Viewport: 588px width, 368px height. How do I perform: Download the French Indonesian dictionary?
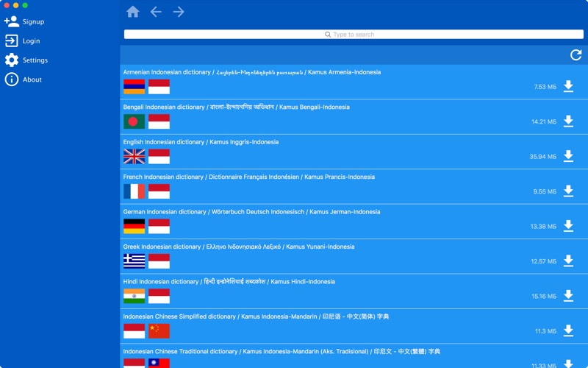coord(568,191)
